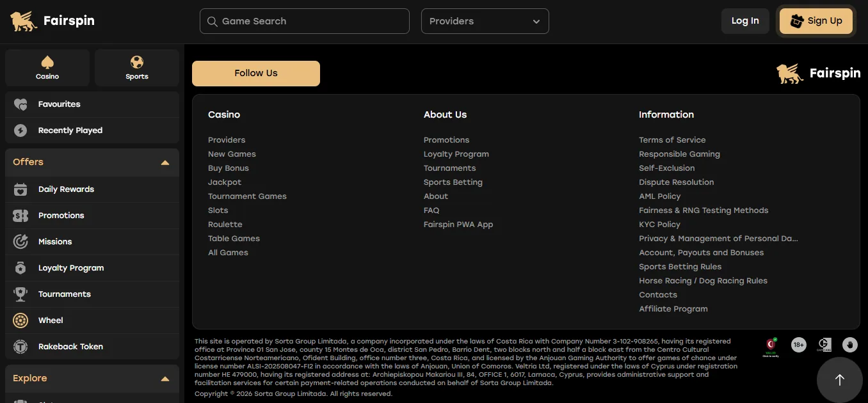Open Tournaments link under About Us
The width and height of the screenshot is (868, 403).
[x=450, y=168]
